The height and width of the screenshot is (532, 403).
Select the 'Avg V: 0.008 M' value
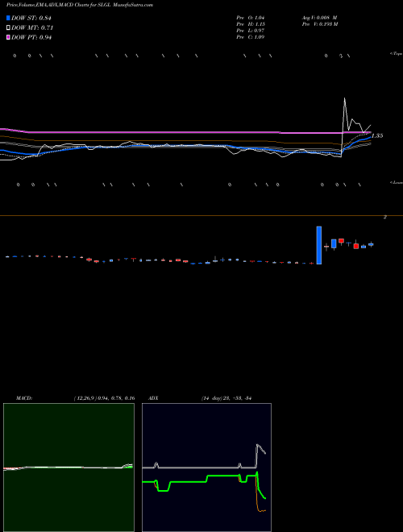point(319,18)
